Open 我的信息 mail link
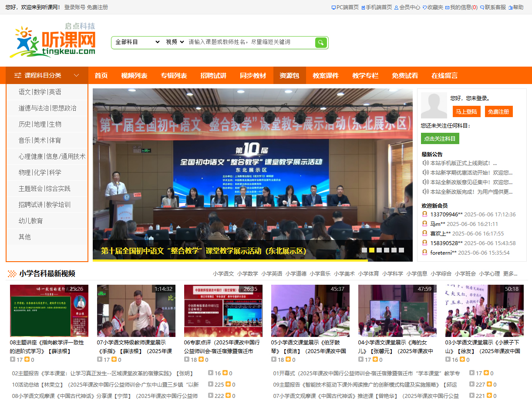 click(x=461, y=7)
